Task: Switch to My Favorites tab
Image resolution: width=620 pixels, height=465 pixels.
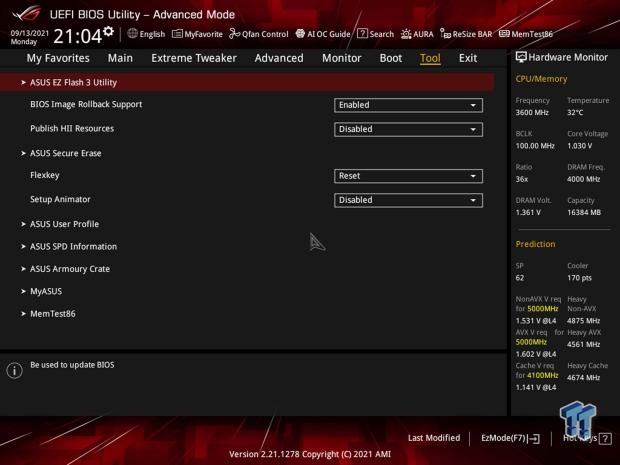Action: [58, 58]
